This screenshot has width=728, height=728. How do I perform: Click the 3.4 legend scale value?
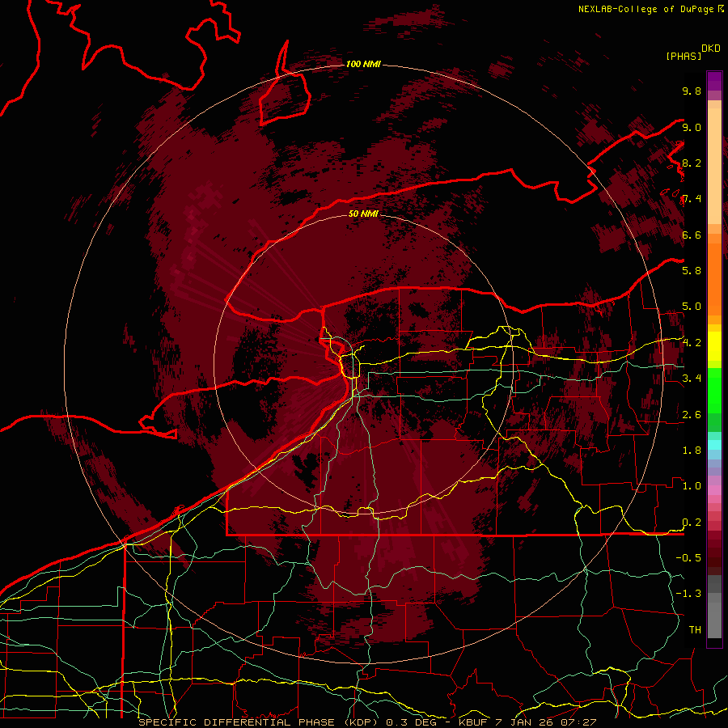[692, 378]
